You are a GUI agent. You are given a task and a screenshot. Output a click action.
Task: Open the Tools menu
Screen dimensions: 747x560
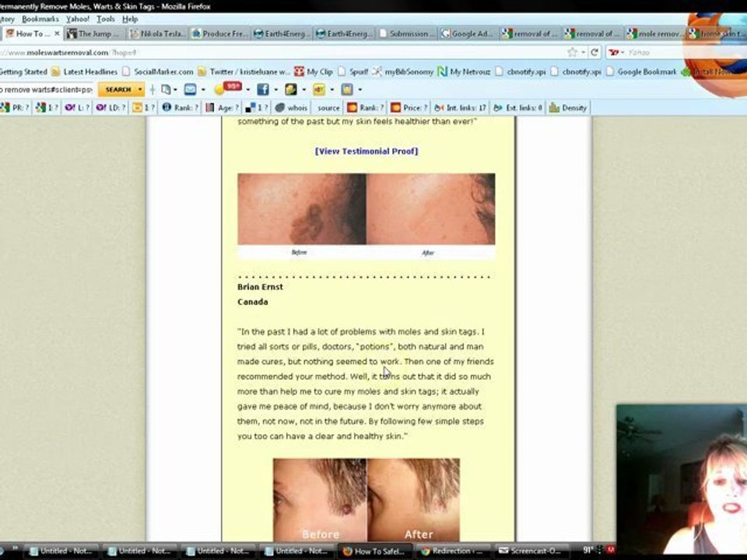[106, 19]
